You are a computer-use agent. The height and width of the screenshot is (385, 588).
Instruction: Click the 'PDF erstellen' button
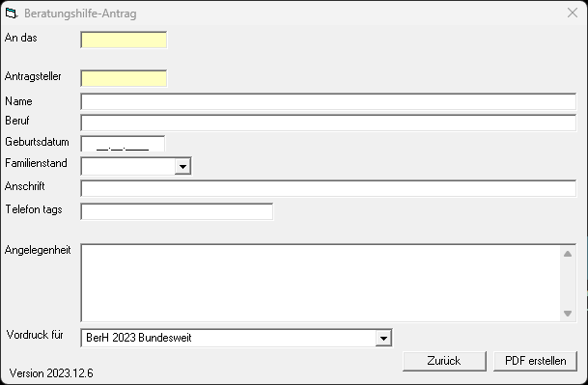(536, 361)
